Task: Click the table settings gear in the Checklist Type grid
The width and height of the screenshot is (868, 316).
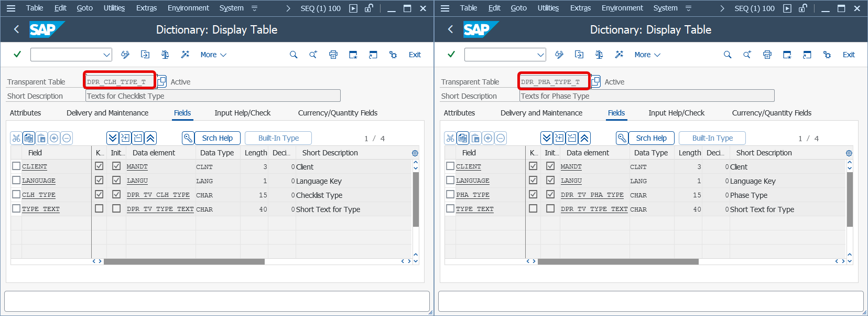Action: [415, 153]
